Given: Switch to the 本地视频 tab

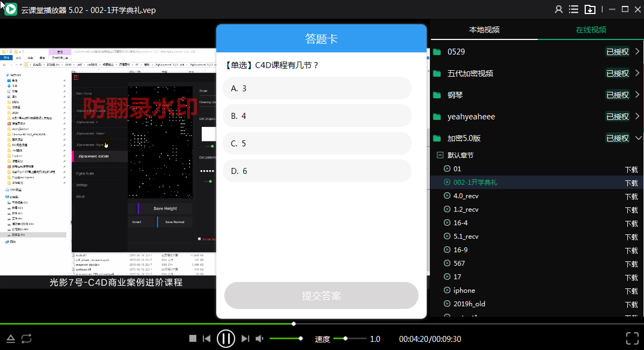Looking at the screenshot, I should (x=484, y=30).
